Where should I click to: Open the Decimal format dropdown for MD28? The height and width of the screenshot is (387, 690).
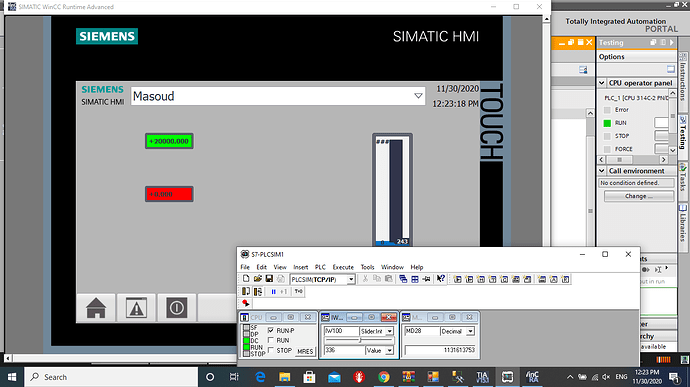coord(470,331)
